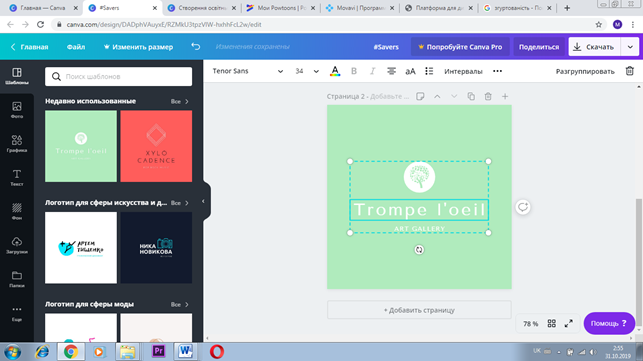Open the Graphics elements panel
This screenshot has width=643, height=361.
click(17, 144)
